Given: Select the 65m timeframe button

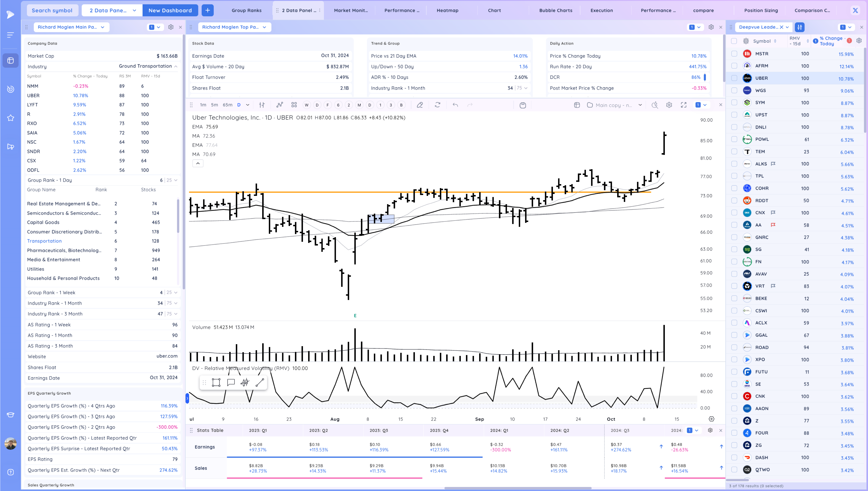Looking at the screenshot, I should pyautogui.click(x=227, y=105).
